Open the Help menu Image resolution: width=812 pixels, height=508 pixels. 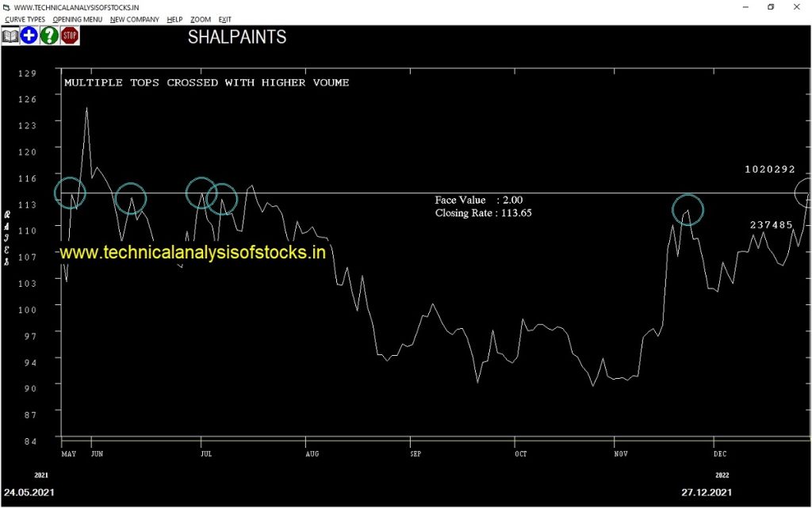[x=175, y=19]
